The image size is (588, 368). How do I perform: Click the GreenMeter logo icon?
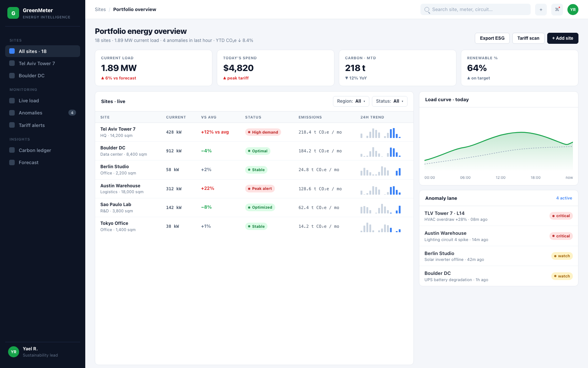[x=13, y=13]
